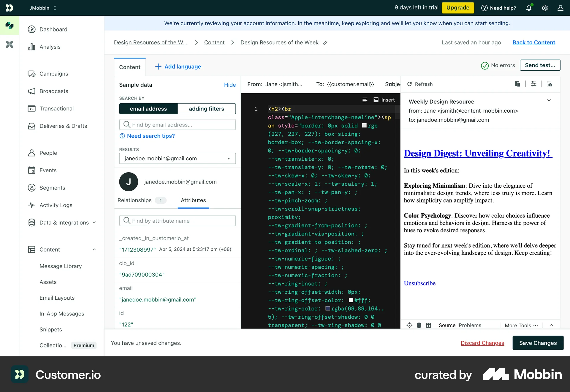Open Activity Logs from sidebar
570x392 pixels.
(56, 205)
